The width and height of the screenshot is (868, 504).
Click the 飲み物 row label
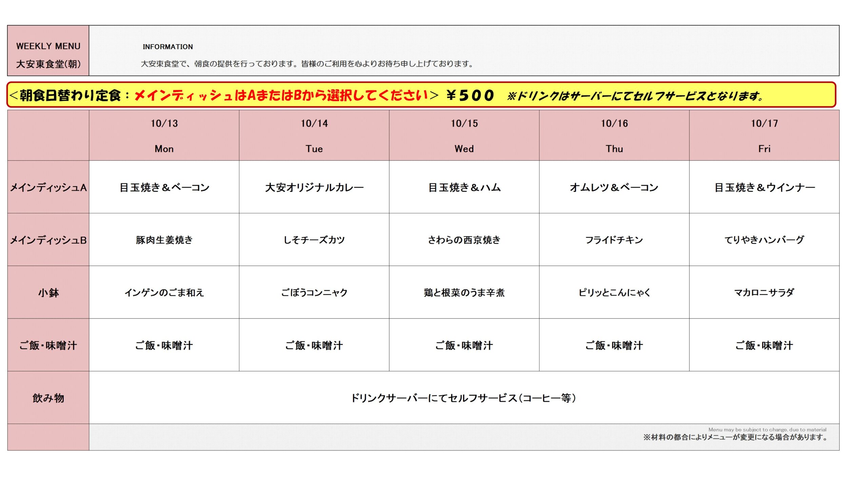click(x=48, y=398)
